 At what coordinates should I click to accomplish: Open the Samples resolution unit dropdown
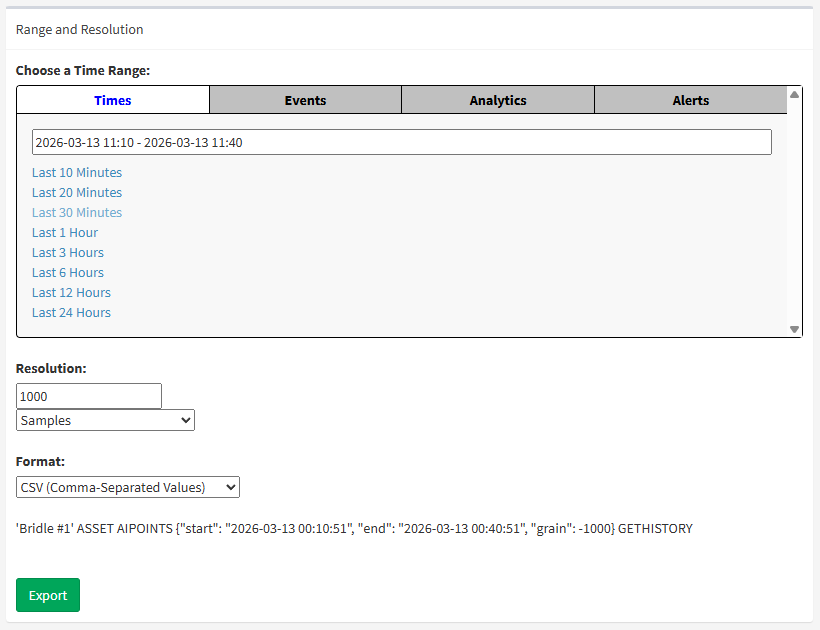[x=105, y=421]
